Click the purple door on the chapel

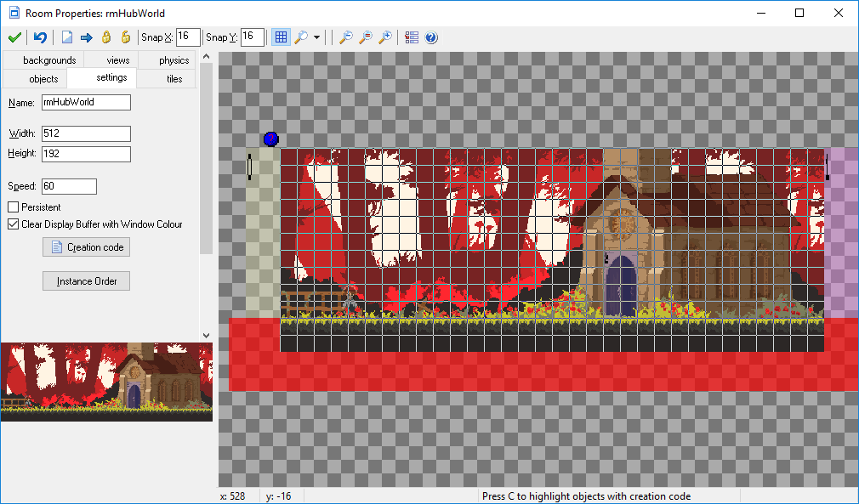(x=620, y=286)
